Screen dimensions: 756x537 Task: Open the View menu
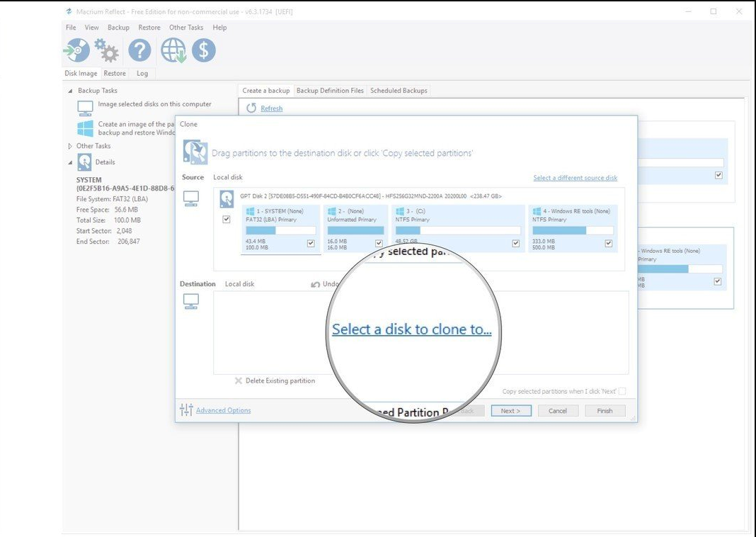pos(91,28)
